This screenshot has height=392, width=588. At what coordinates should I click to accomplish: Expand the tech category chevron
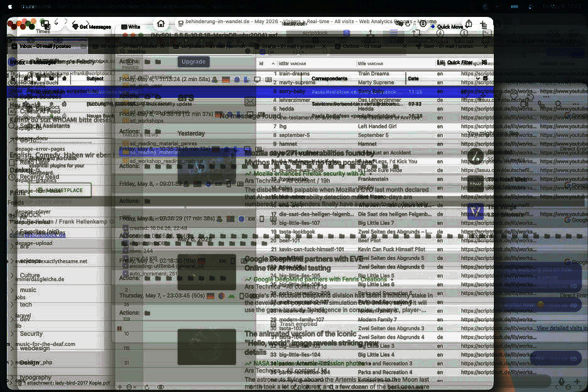click(12, 305)
